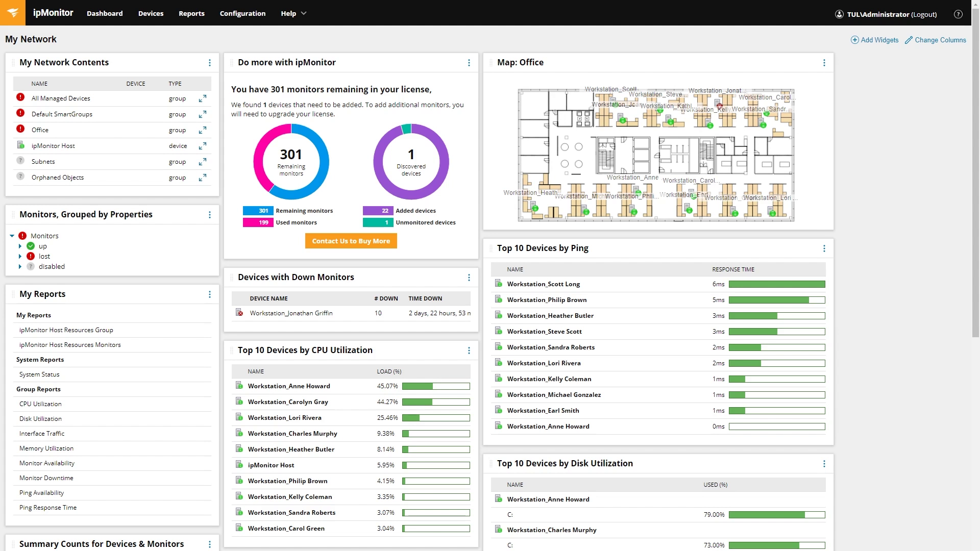
Task: Click the red error icon next to Monitors
Action: tap(22, 236)
